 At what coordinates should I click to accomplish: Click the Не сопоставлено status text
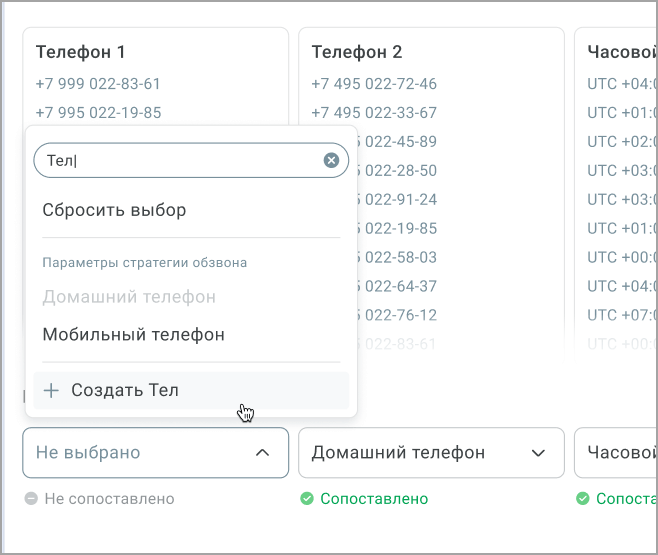click(110, 499)
